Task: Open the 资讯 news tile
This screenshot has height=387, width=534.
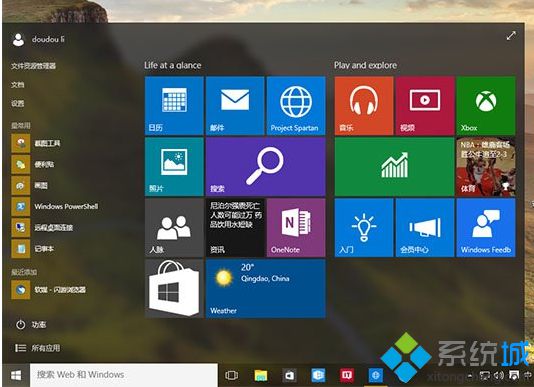Action: click(x=235, y=228)
